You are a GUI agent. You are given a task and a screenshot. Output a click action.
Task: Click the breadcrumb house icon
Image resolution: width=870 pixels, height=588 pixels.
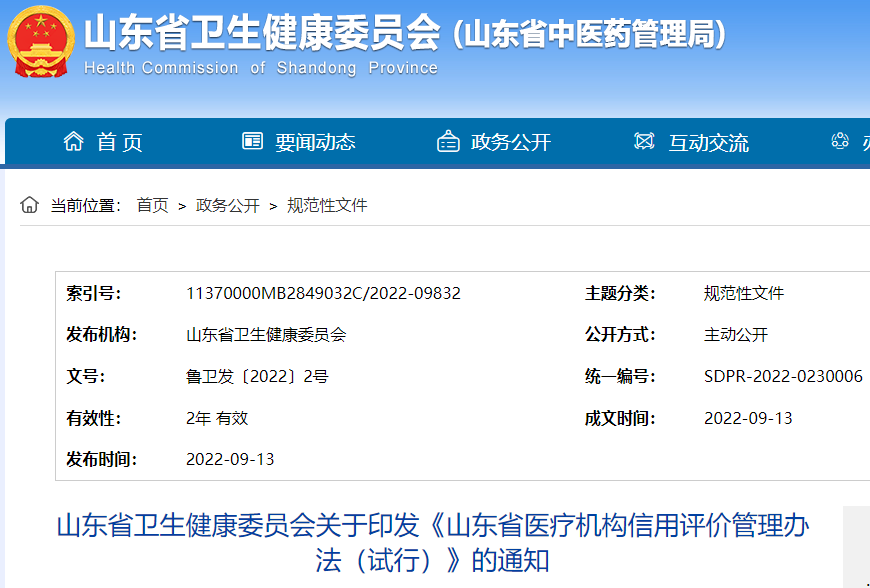coord(30,205)
